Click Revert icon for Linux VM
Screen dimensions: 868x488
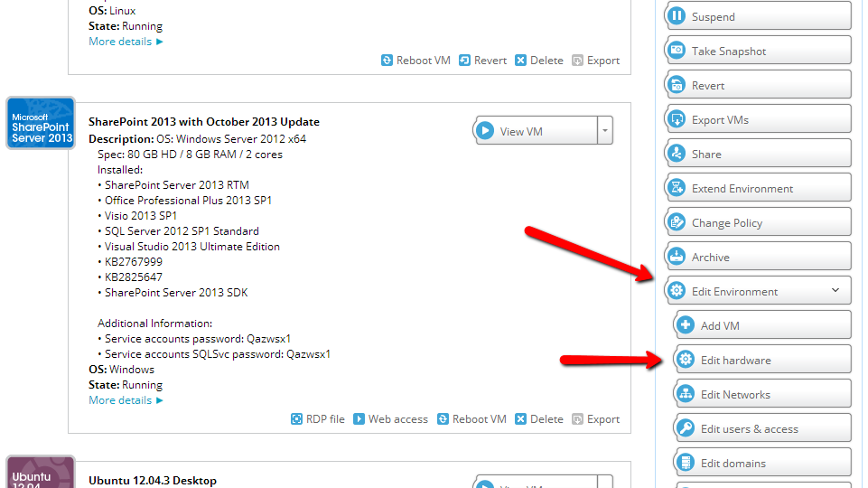coord(465,61)
